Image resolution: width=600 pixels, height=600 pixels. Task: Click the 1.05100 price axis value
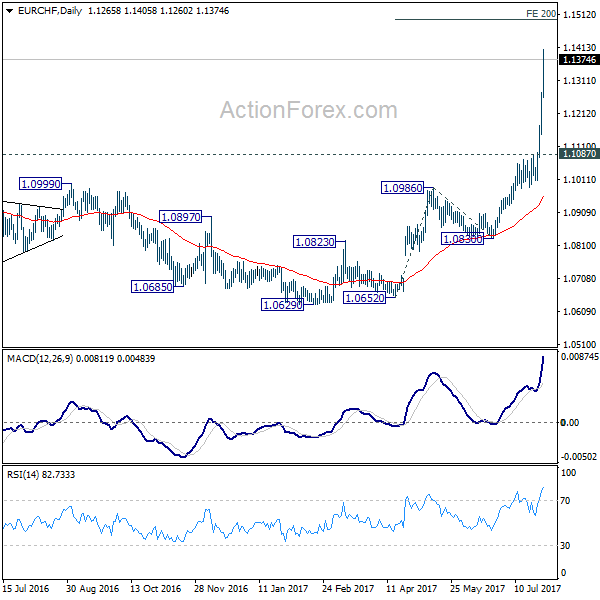click(579, 344)
